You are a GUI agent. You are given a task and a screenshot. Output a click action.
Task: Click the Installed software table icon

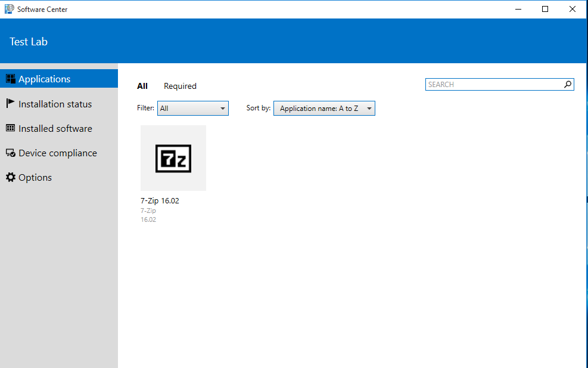pyautogui.click(x=11, y=128)
